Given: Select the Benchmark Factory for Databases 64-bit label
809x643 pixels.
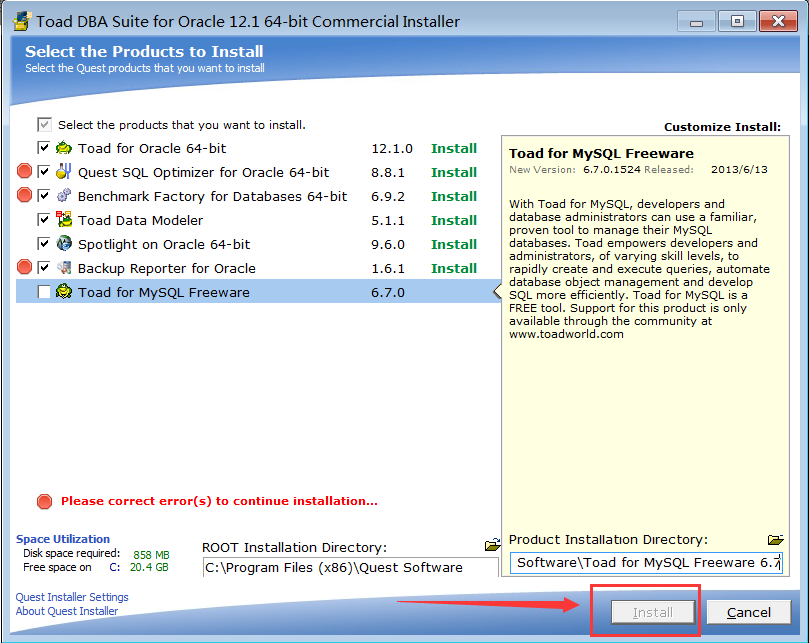Looking at the screenshot, I should 213,197.
